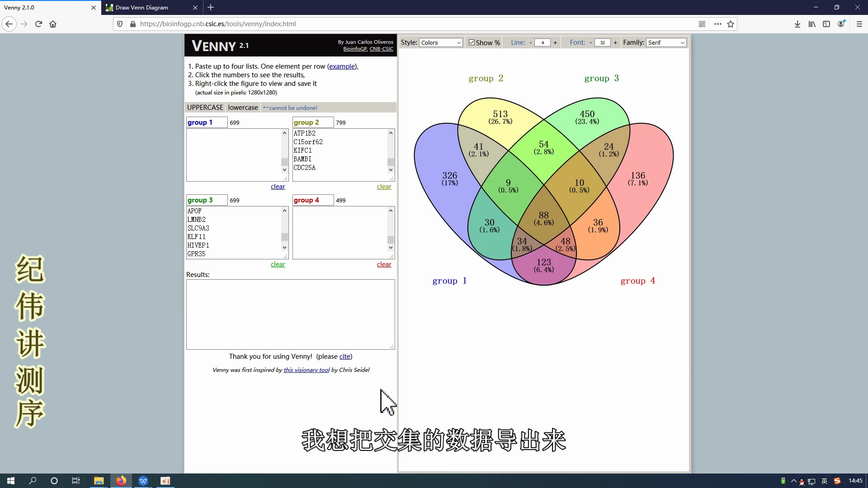This screenshot has height=488, width=868.
Task: Click the forward navigation arrow icon
Action: pos(24,24)
